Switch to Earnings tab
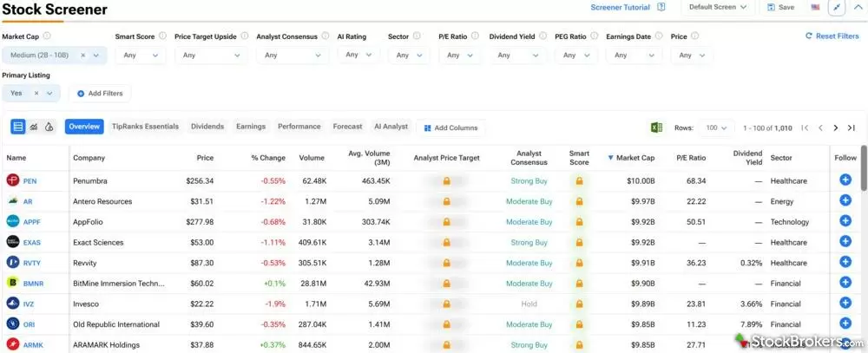This screenshot has width=868, height=353. [x=251, y=127]
